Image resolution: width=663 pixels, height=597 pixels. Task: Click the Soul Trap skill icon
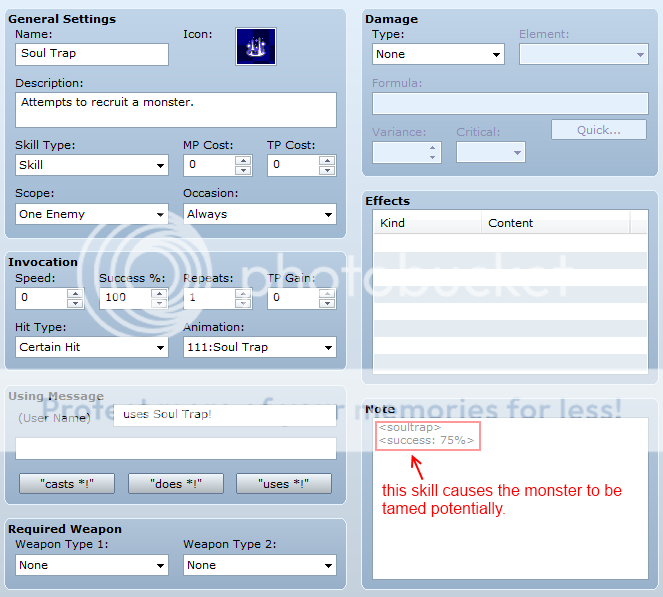click(255, 46)
